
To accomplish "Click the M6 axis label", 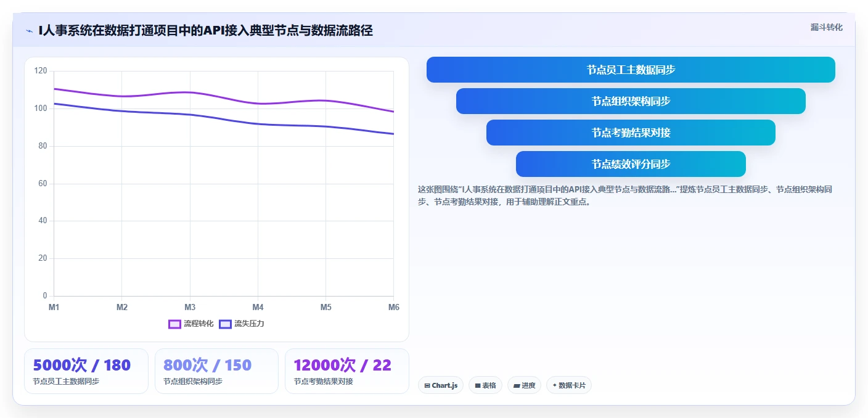I will [393, 307].
